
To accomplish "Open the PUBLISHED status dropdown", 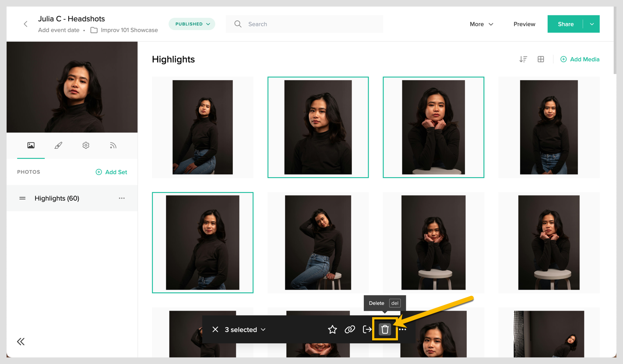I will point(192,24).
